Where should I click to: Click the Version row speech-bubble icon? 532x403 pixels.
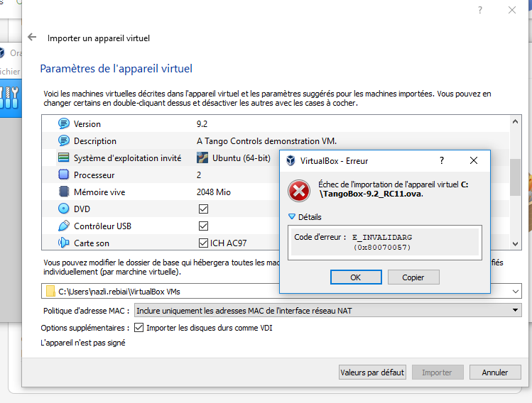point(63,123)
